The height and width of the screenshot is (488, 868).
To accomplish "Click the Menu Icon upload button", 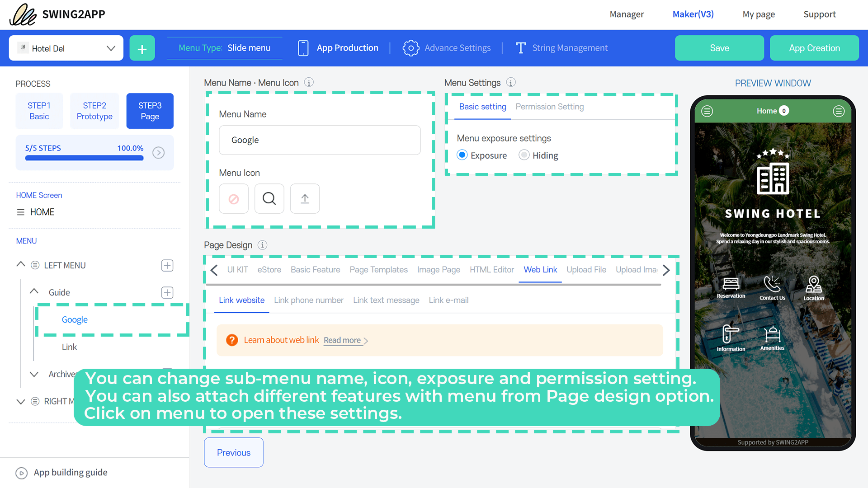I will [304, 198].
